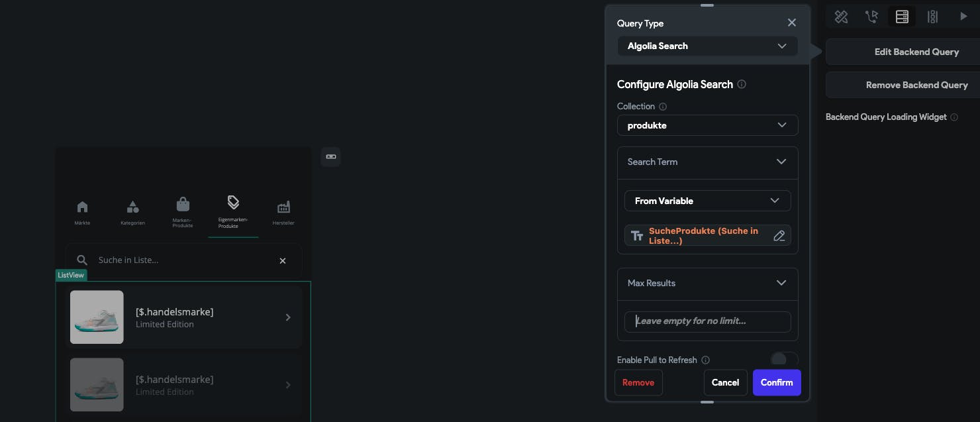Select the Eigenmarken-Produkte tab
980x422 pixels.
click(233, 211)
